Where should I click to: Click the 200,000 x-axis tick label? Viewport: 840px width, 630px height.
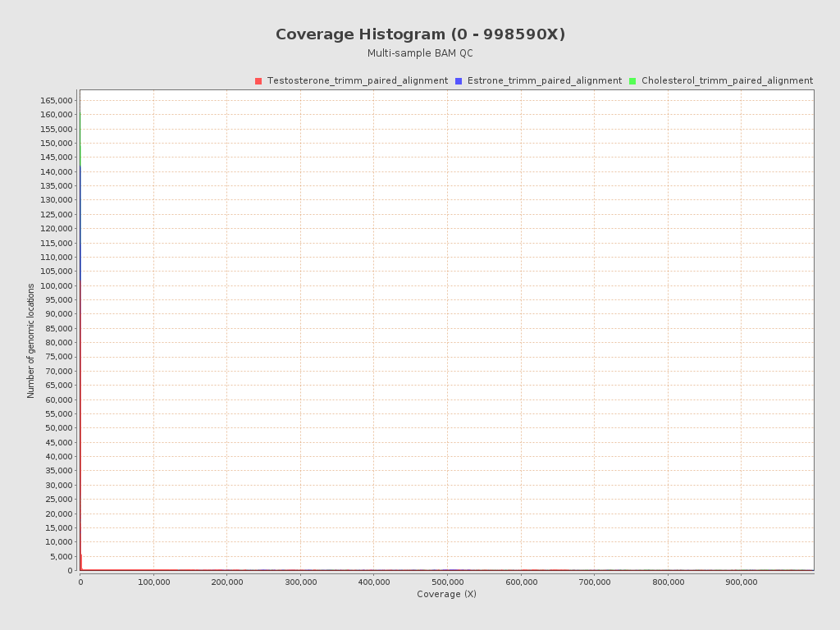click(x=227, y=582)
